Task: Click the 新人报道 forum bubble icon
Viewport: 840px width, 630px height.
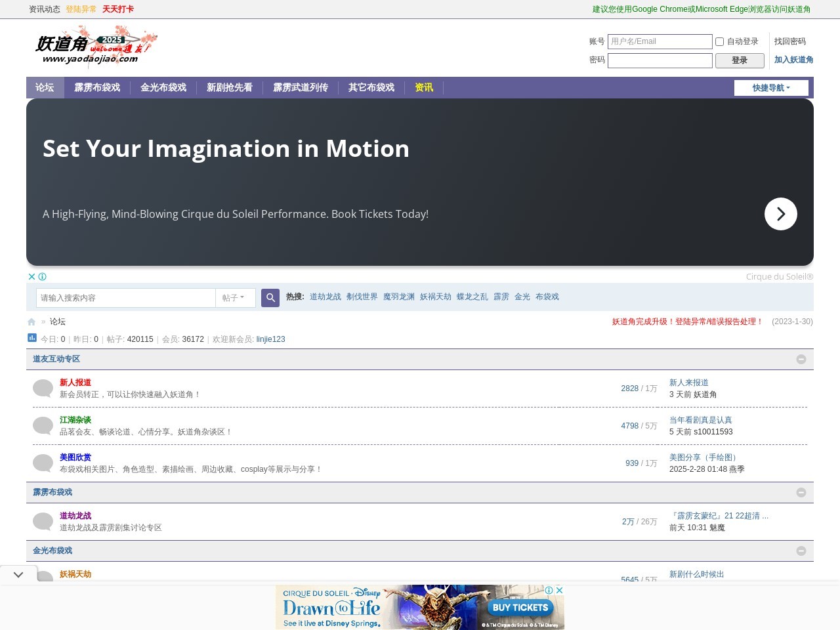Action: pos(43,388)
